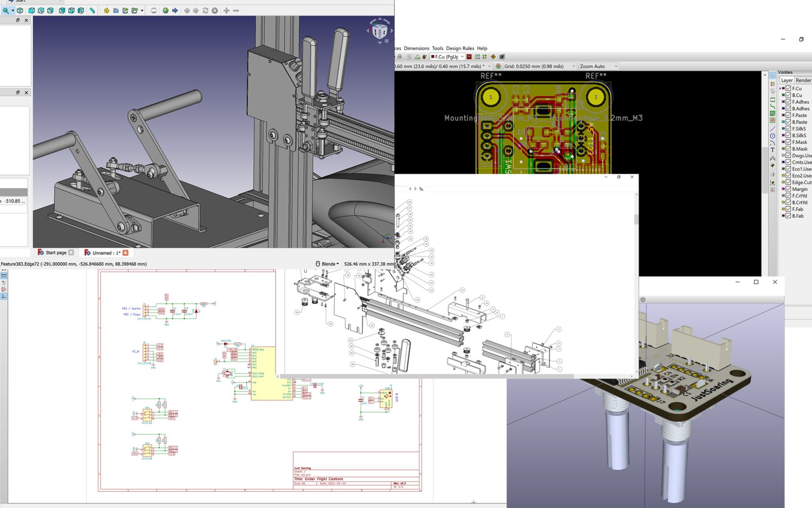Open Design Rules menu in KiCad
The width and height of the screenshot is (812, 508).
pos(460,48)
